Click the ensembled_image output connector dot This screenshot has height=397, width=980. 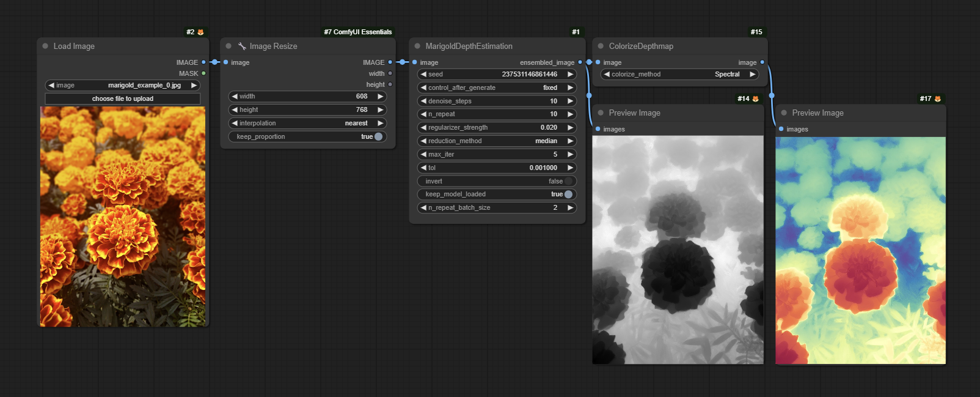[580, 62]
